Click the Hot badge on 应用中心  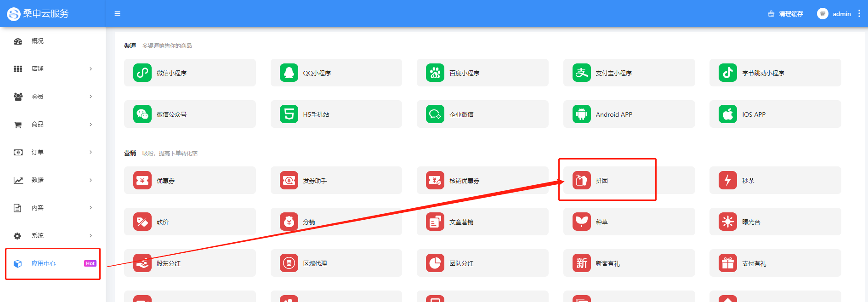[90, 263]
